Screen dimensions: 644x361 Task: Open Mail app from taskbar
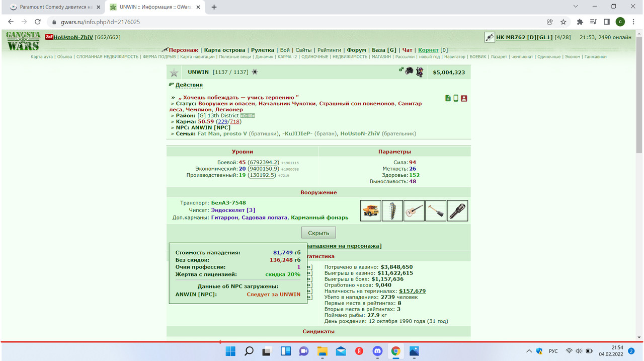pos(341,351)
